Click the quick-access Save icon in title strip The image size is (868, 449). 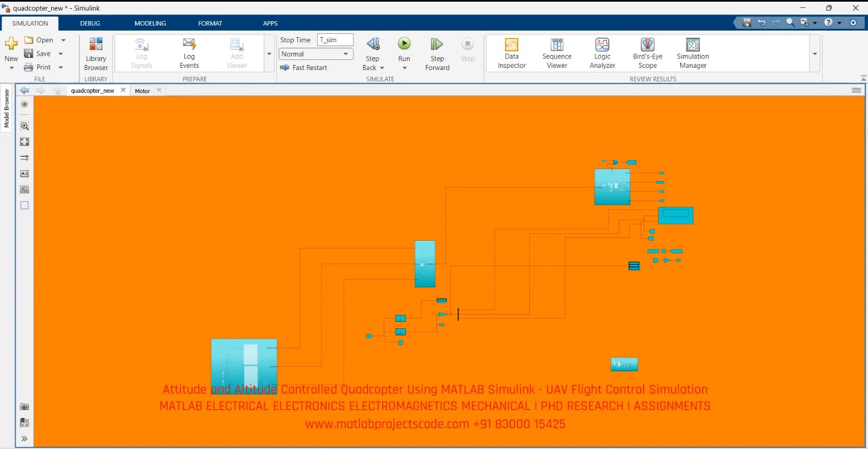(x=747, y=23)
